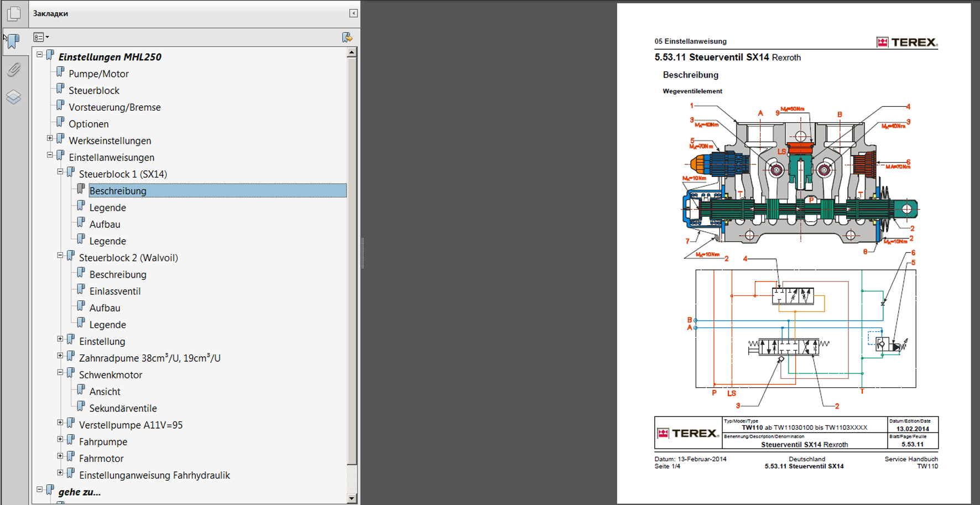Open the bookmark options dropdown menu
This screenshot has width=980, height=505.
click(x=41, y=37)
